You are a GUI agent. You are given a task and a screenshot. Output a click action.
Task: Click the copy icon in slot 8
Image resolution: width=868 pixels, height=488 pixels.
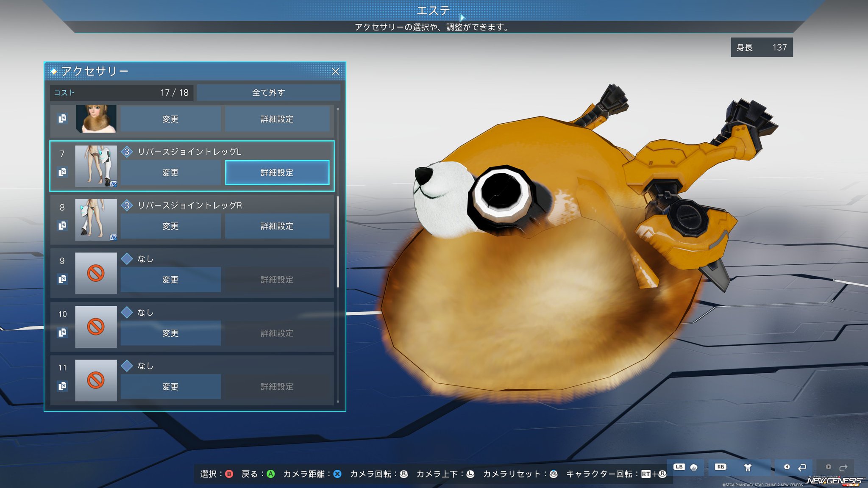tap(62, 225)
